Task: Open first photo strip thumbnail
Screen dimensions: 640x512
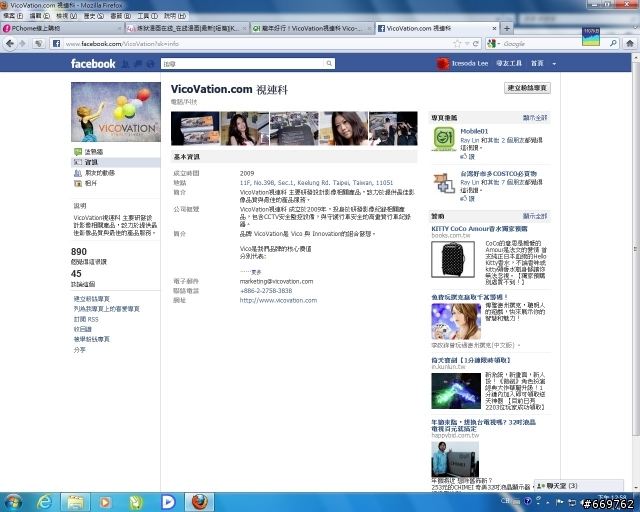Action: (195, 128)
